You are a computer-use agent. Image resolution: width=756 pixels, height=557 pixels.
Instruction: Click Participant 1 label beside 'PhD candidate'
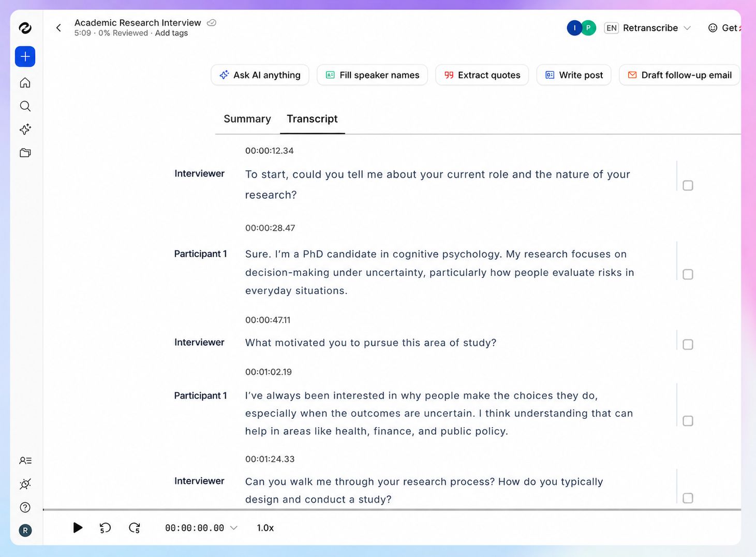click(x=200, y=254)
